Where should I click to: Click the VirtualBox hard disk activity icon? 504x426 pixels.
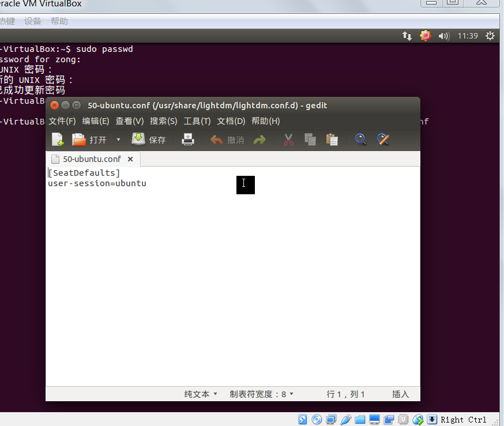(303, 419)
